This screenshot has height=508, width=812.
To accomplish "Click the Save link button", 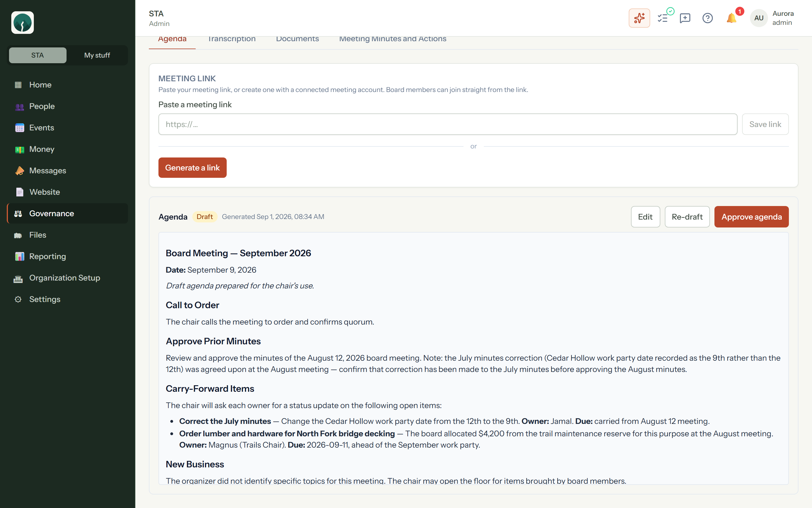I will click(765, 124).
